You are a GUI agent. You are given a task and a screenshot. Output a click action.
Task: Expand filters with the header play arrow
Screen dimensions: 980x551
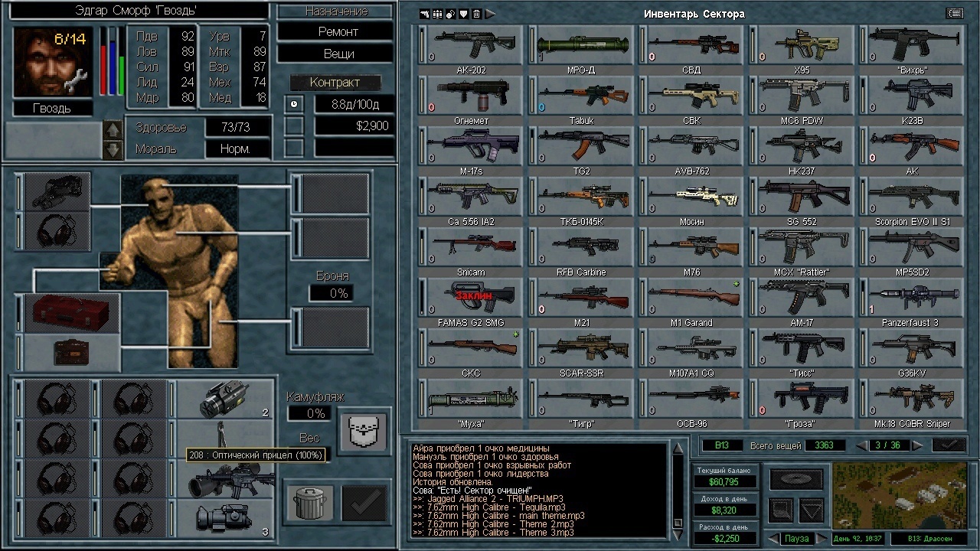tap(490, 14)
